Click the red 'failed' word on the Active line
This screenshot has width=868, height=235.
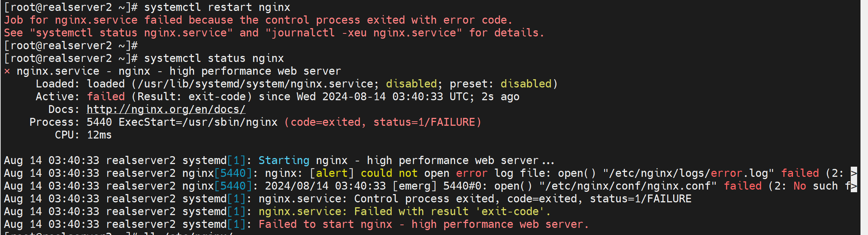(x=106, y=96)
